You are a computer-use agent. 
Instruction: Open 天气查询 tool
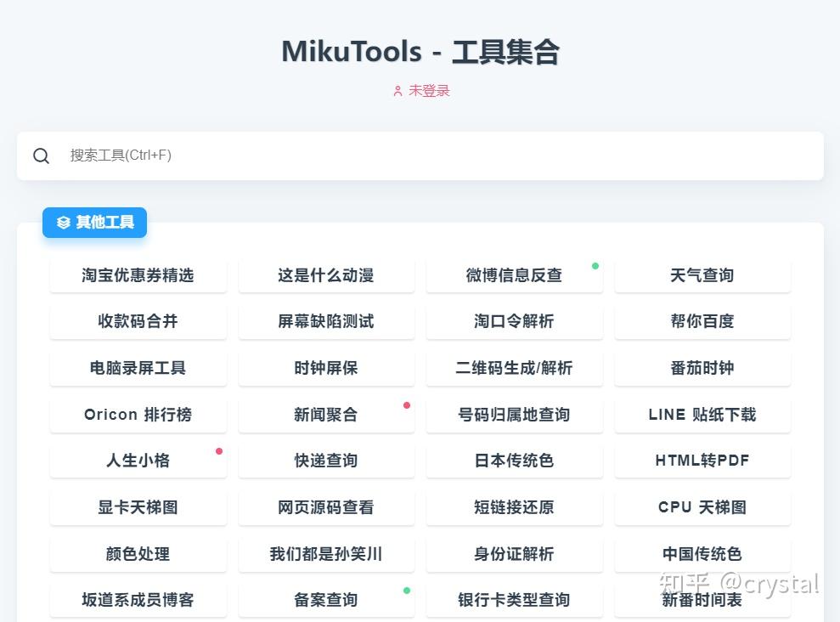tap(702, 275)
